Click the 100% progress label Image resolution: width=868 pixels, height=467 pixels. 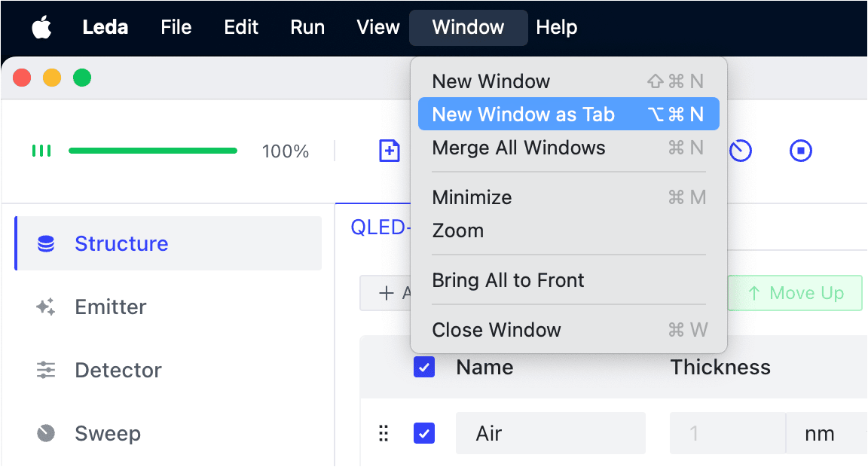pyautogui.click(x=285, y=151)
